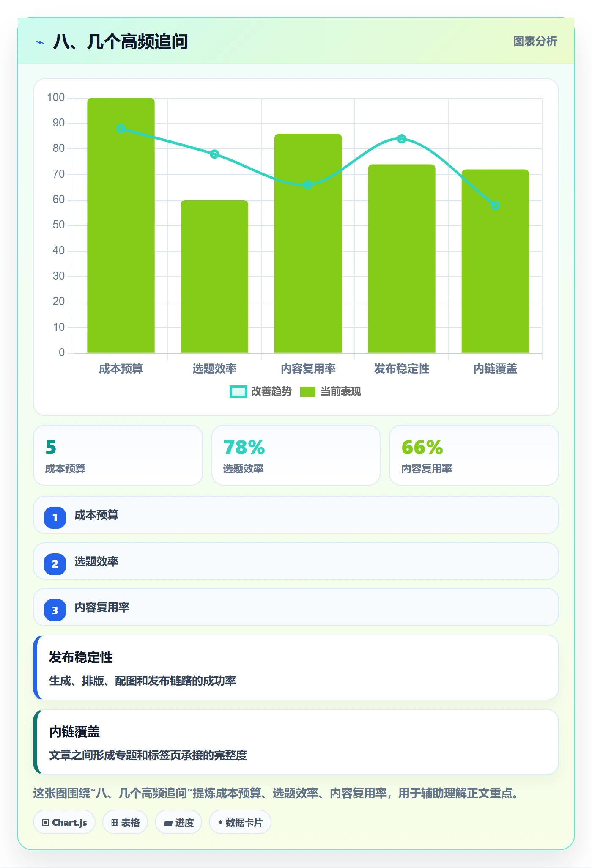Click the 表格 tag
The image size is (592, 868).
coord(125,822)
